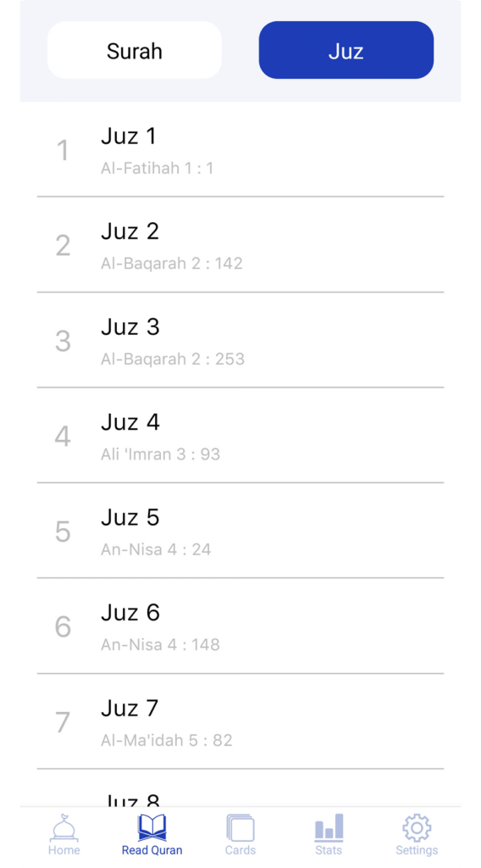
Task: Open the Settings gear icon
Action: point(417,827)
